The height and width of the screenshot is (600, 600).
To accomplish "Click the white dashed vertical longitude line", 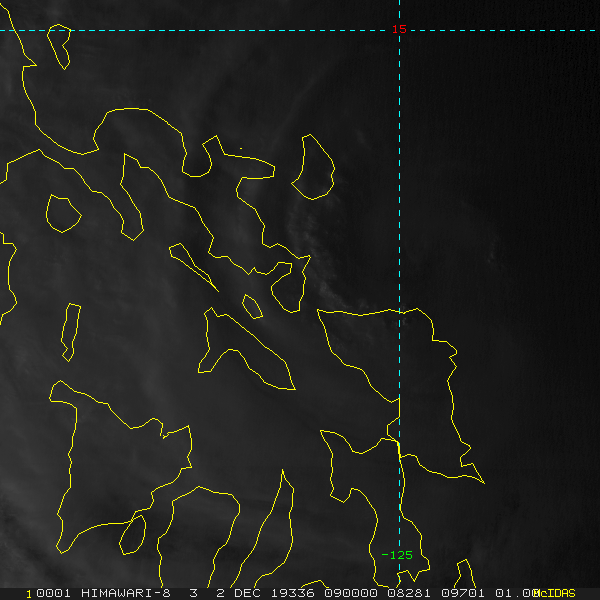I will pyautogui.click(x=399, y=200).
